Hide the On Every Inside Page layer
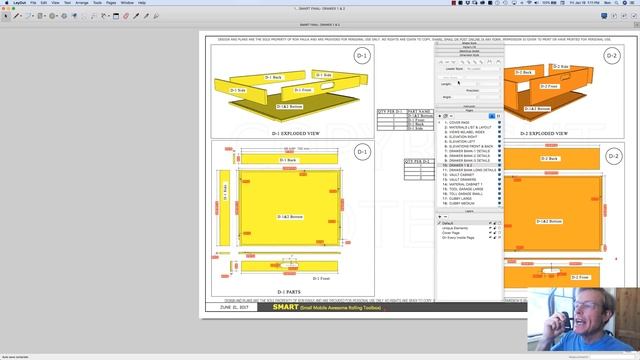Screen dimensions: 640x360 click(490, 238)
